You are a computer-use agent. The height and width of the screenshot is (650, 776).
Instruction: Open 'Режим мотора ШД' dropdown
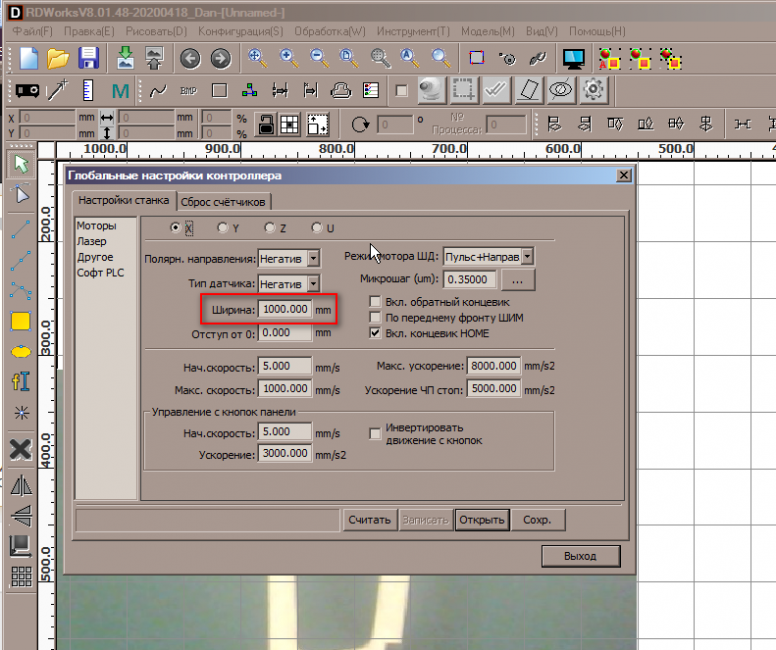tap(527, 257)
